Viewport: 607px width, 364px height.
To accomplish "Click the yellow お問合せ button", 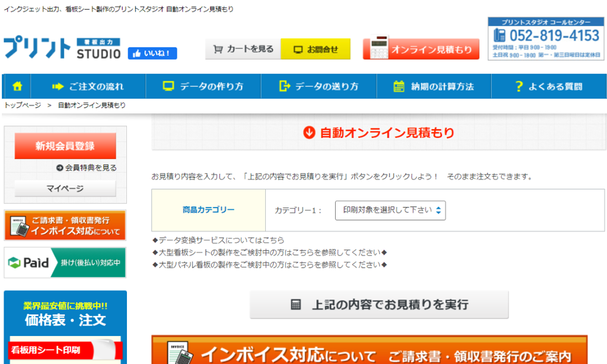I will (x=316, y=49).
